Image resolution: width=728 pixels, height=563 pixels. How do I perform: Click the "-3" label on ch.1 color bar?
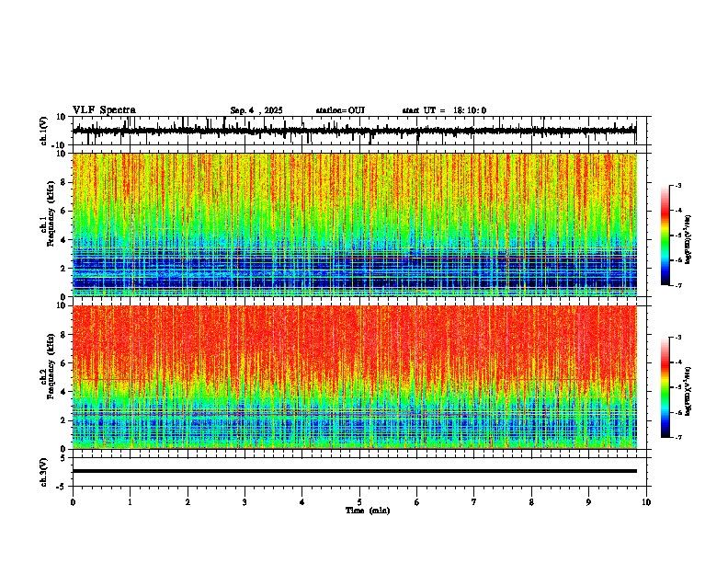(x=678, y=186)
